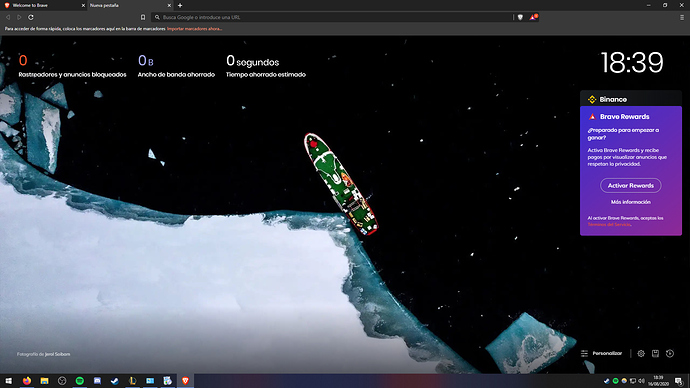This screenshot has height=388, width=690.
Task: Go back using the back arrow
Action: [8, 17]
